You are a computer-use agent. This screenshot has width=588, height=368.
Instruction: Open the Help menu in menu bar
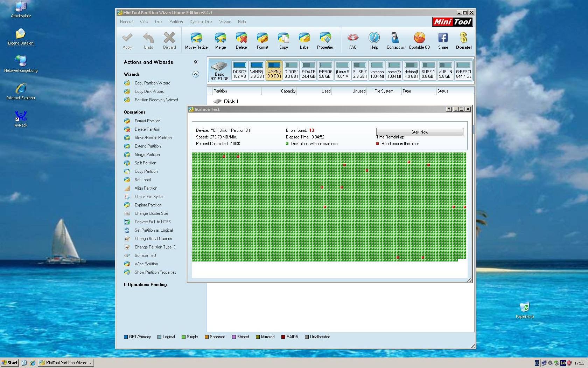click(x=242, y=22)
